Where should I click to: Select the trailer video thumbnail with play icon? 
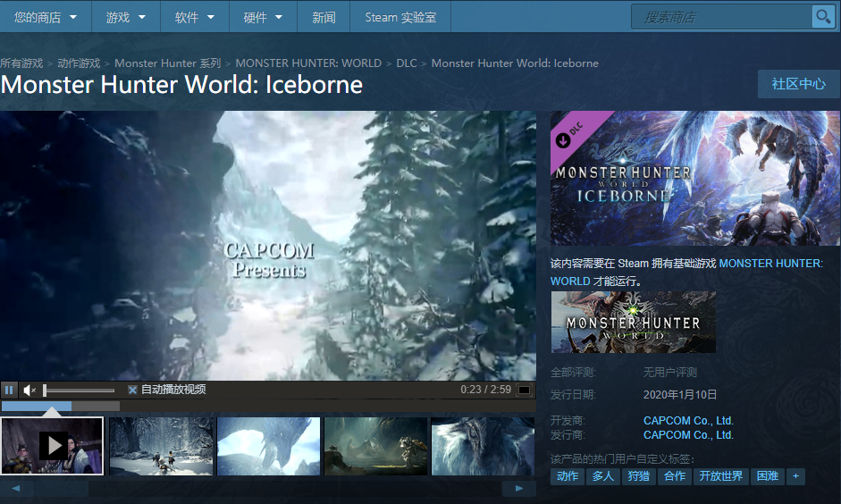[x=52, y=446]
